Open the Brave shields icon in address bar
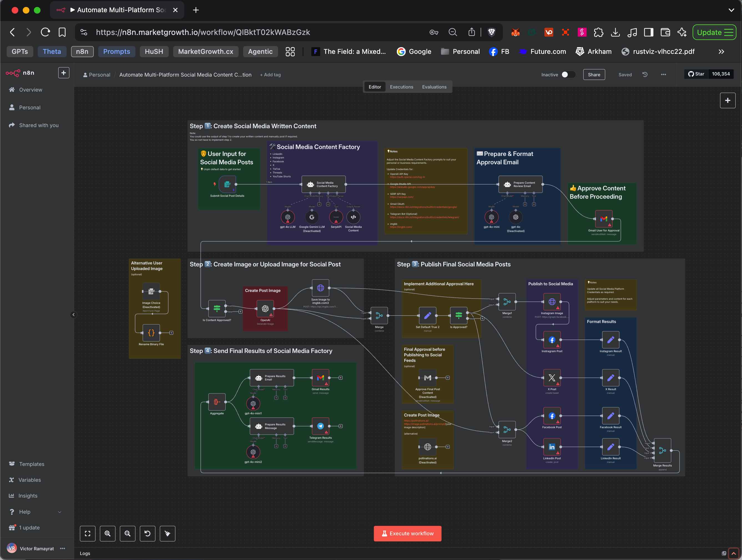This screenshot has height=560, width=742. [x=491, y=32]
